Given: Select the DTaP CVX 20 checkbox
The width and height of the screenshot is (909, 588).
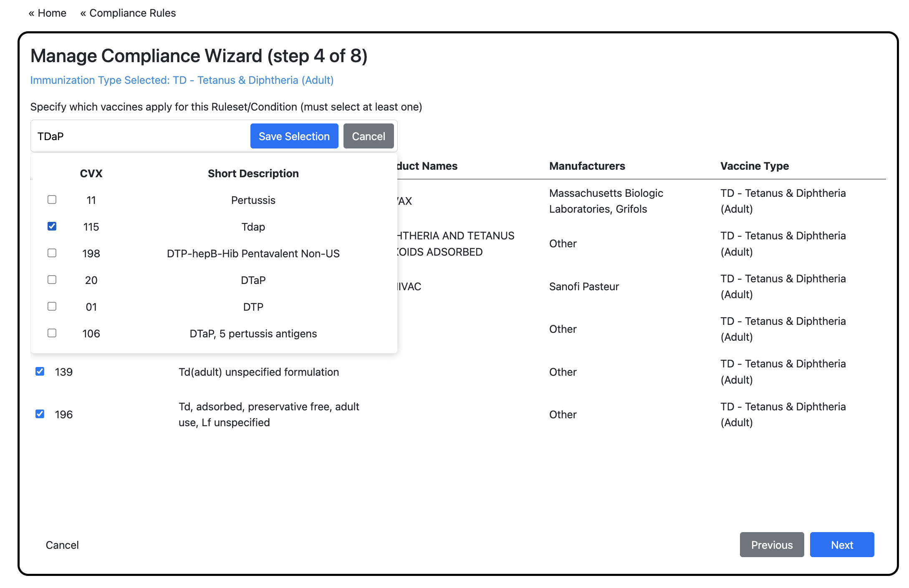Looking at the screenshot, I should point(52,280).
